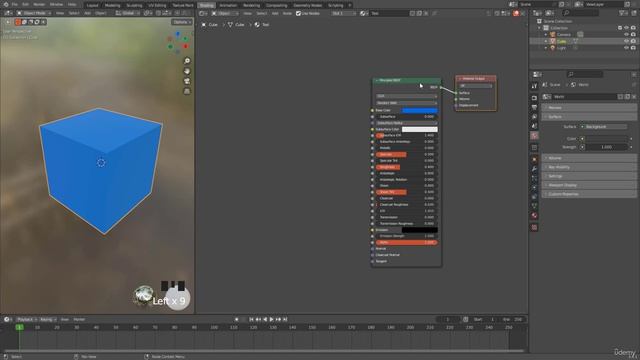Hide Cube with its eye icon
The image size is (640, 360).
(x=626, y=41)
